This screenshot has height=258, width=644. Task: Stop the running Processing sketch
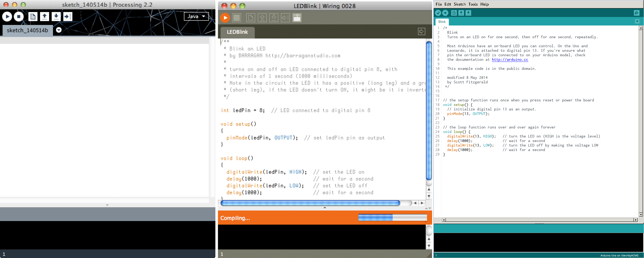point(19,16)
